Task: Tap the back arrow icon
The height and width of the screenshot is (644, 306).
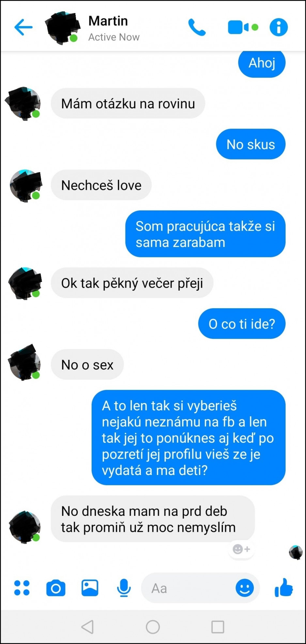Action: coord(23,27)
